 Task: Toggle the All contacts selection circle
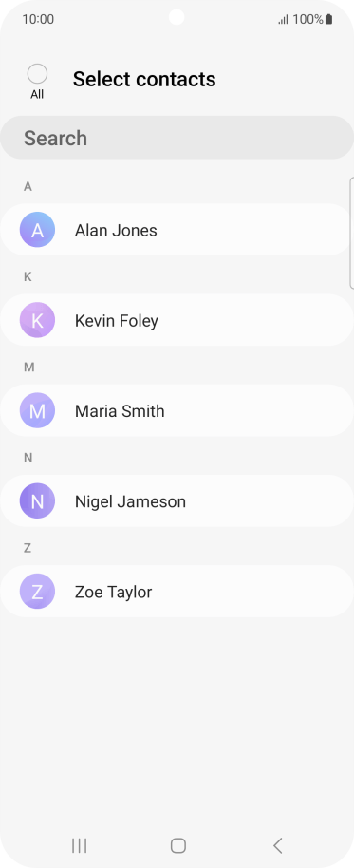pyautogui.click(x=37, y=74)
